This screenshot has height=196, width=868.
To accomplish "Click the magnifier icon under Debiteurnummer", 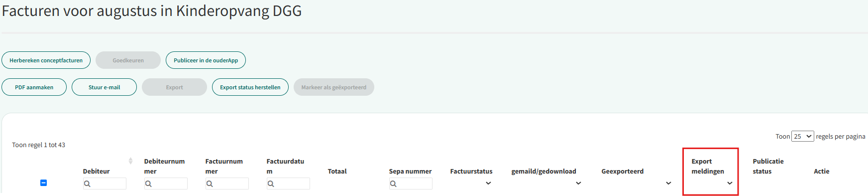I will click(148, 184).
